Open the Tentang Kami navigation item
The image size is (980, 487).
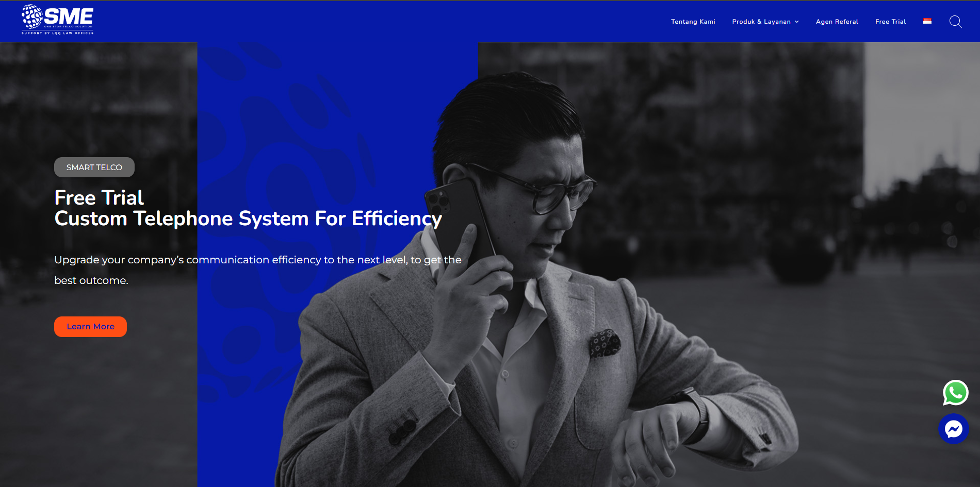[x=694, y=21]
